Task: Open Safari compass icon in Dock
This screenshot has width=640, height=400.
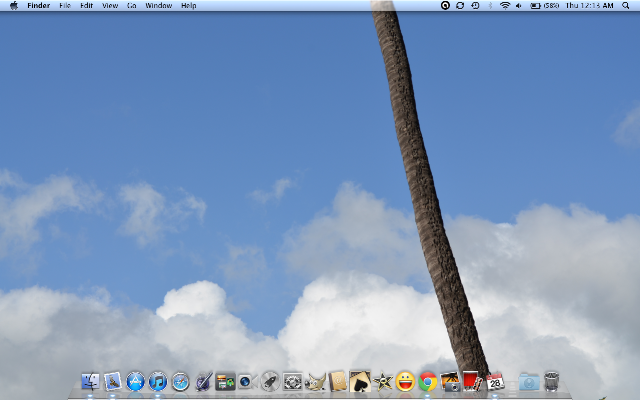Action: tap(180, 382)
